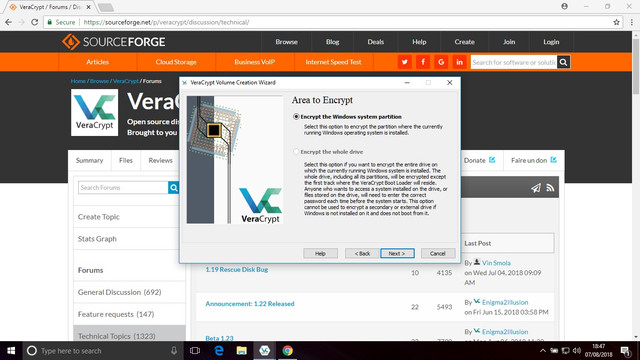640x360 pixels.
Task: Open the Faire un don tab
Action: [533, 160]
